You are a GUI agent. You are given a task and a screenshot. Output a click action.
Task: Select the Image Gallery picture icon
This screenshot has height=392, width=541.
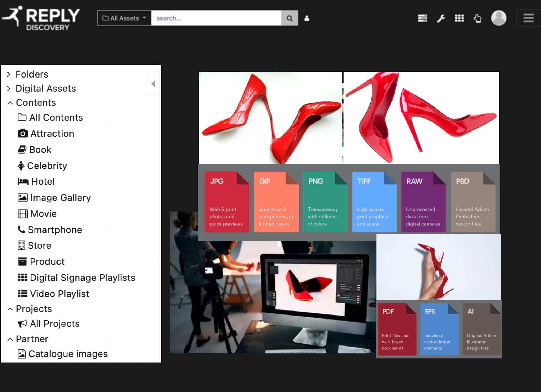coord(23,198)
